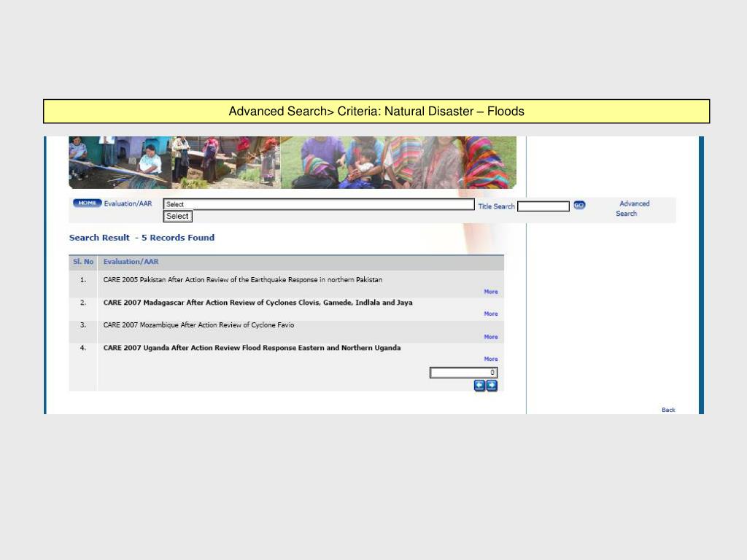Go to next results page arrow
This screenshot has width=747, height=560.
[x=492, y=386]
